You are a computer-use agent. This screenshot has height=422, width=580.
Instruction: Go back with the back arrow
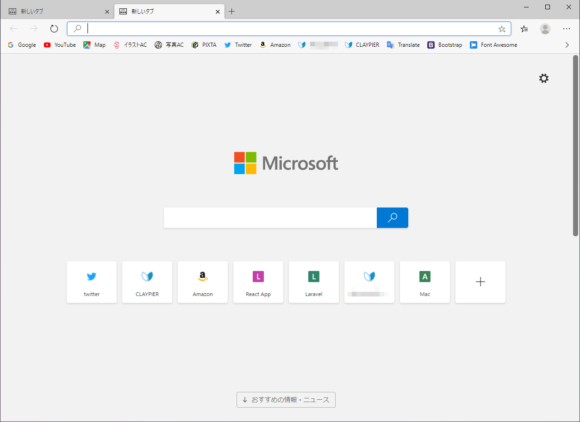[14, 28]
